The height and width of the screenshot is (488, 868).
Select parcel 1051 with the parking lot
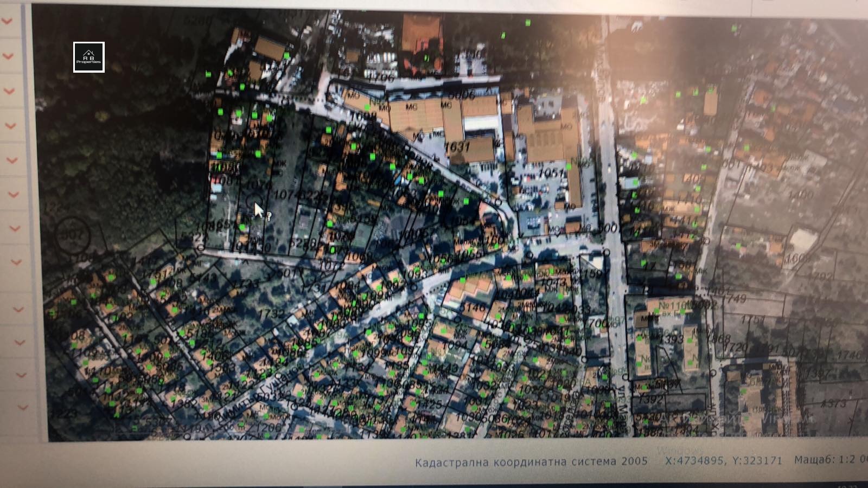coord(552,172)
